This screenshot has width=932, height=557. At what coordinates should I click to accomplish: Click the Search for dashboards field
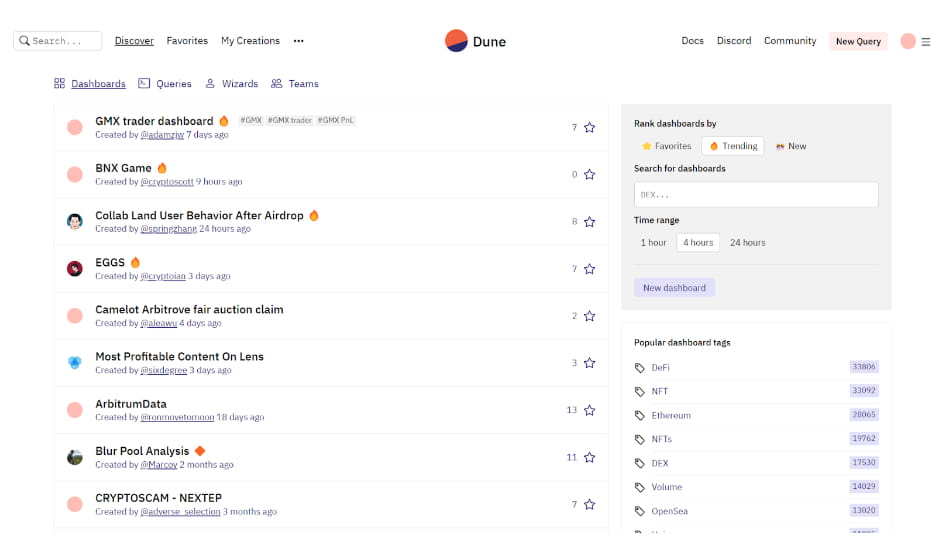[x=756, y=194]
